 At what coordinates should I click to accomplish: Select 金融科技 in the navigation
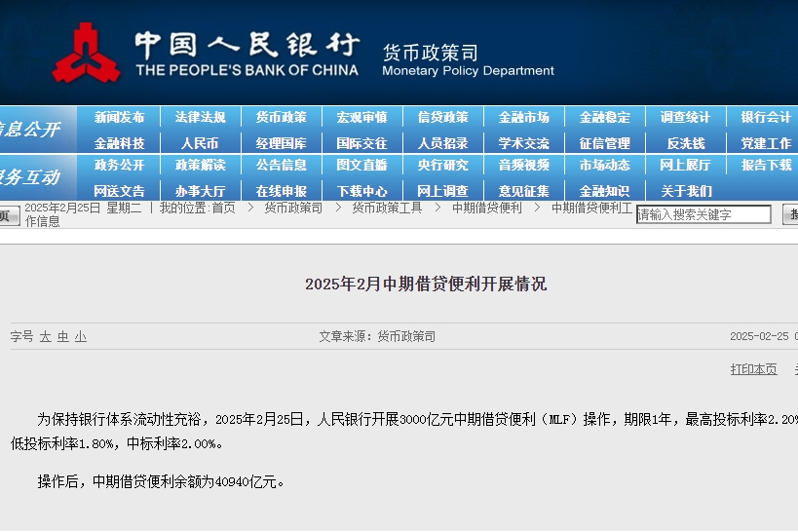(119, 143)
